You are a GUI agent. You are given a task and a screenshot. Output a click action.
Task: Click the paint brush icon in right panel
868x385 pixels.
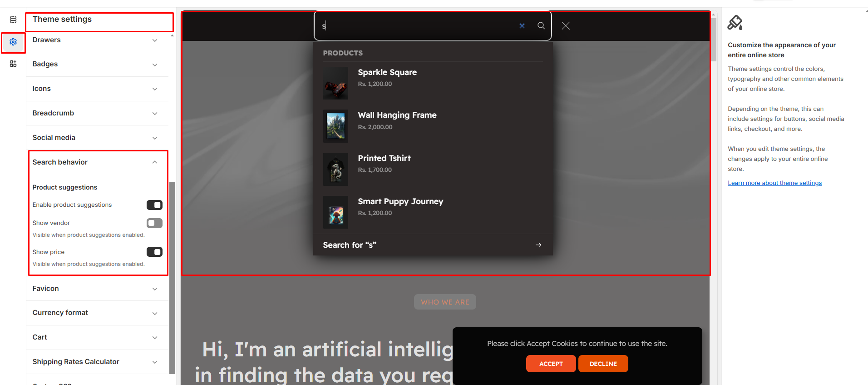click(735, 22)
